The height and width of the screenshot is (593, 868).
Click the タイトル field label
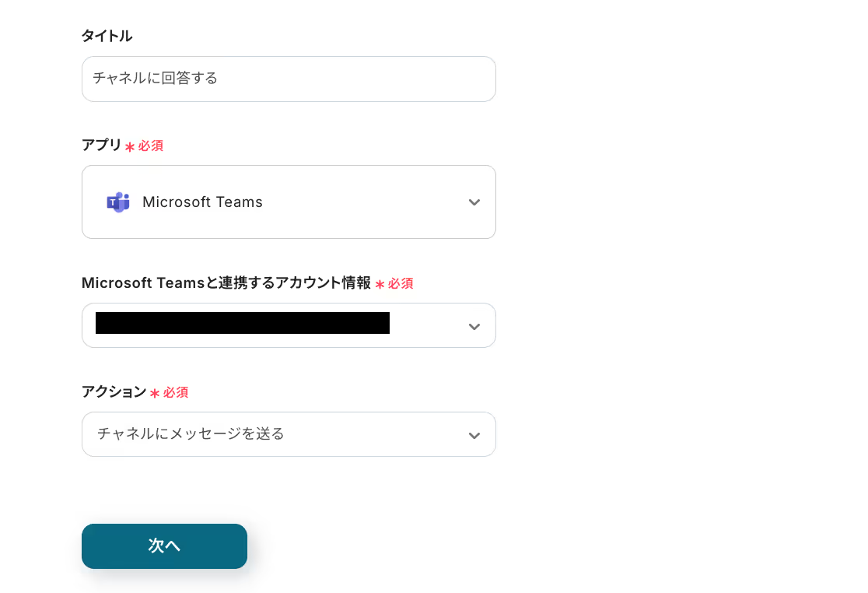[x=107, y=36]
